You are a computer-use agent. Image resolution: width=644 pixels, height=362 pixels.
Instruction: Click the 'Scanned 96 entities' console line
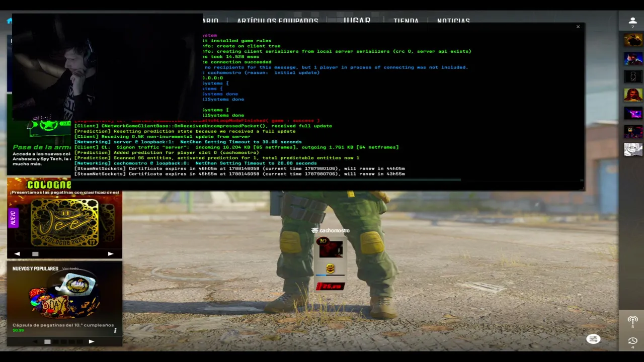point(216,158)
